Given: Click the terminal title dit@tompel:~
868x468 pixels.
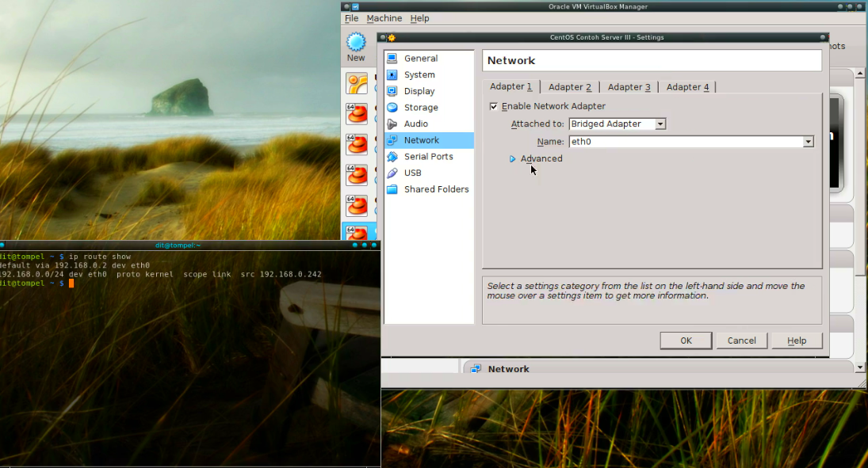Looking at the screenshot, I should click(x=178, y=245).
